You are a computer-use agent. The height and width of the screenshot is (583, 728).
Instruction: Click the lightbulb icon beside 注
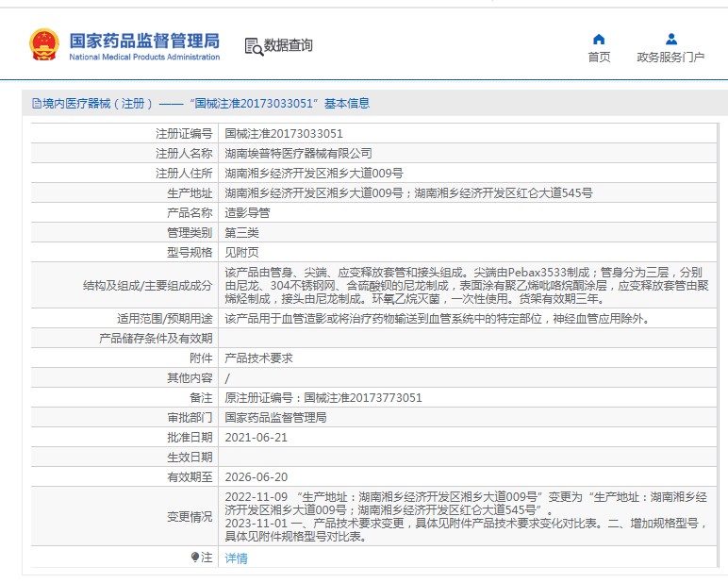tap(195, 558)
